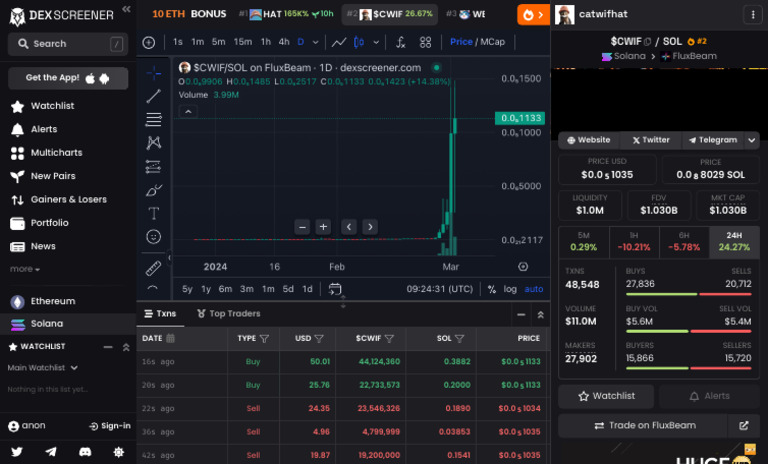Click Trade on FluxBeam button
Viewport: 768px width, 464px height.
(645, 426)
